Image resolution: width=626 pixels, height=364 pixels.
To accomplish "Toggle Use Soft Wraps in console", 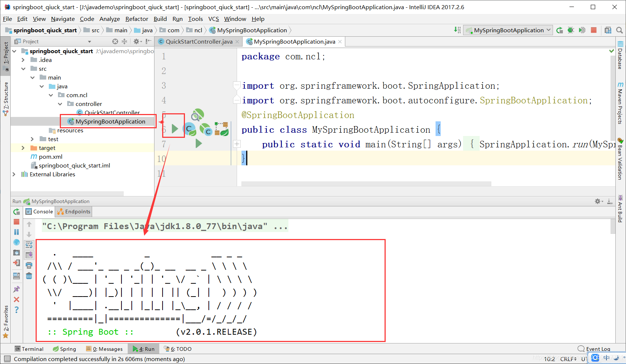I will click(x=29, y=245).
